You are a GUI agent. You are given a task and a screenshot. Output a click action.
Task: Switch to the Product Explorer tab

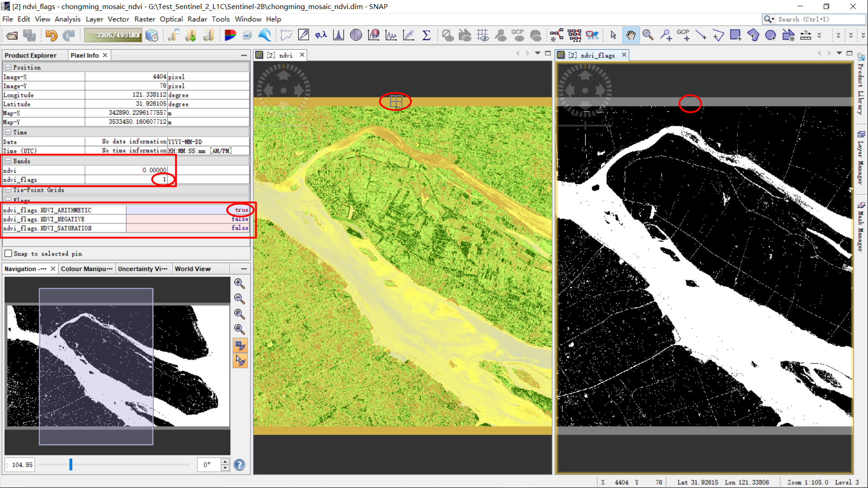click(x=30, y=55)
